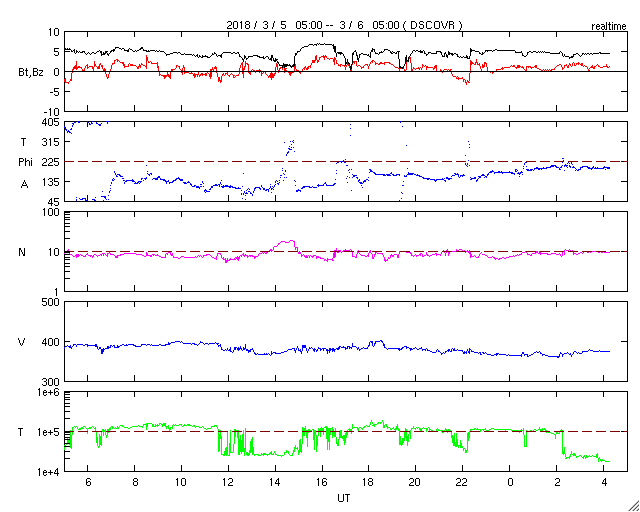The height and width of the screenshot is (512, 640).
Task: Click the "135" tick on the Phi axis
Action: click(x=53, y=182)
